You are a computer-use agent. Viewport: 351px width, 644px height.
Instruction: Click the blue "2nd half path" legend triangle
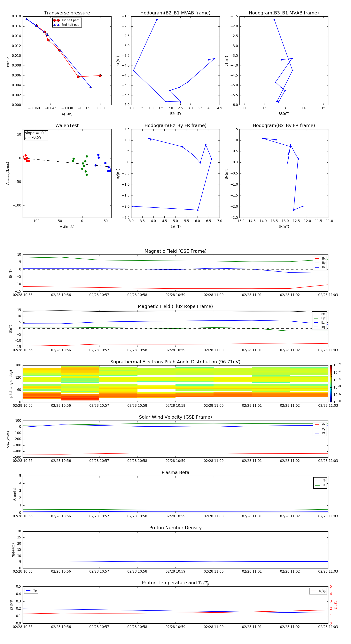(57, 25)
